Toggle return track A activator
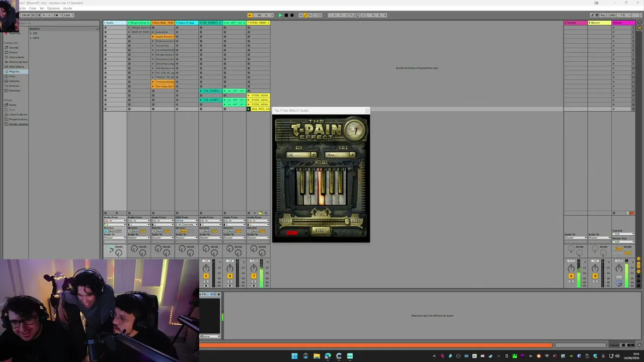Screen dimensions: 644x362 [x=571, y=276]
